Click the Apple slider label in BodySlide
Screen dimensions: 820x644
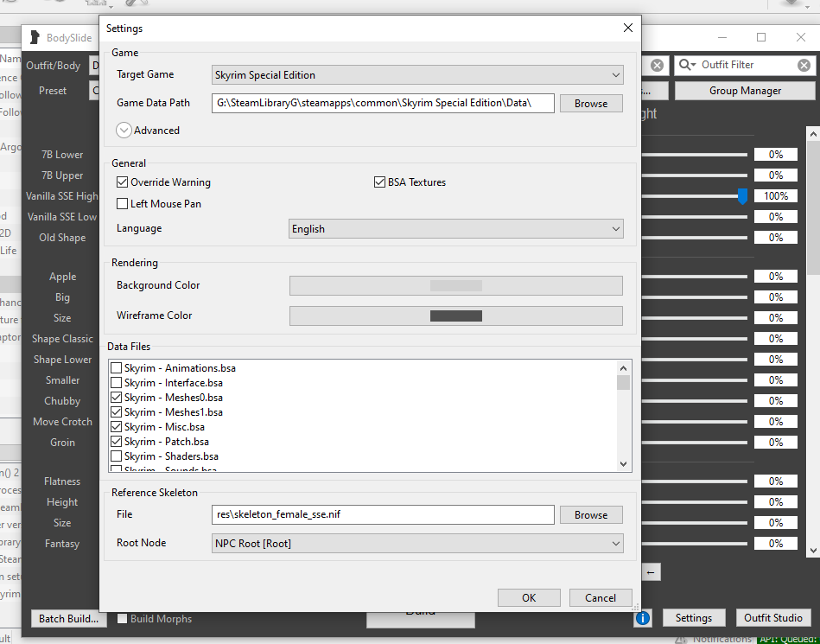[63, 277]
